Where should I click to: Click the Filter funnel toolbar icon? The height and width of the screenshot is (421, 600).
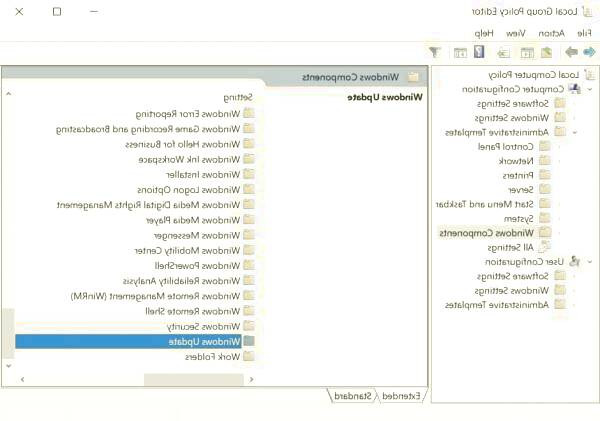point(435,52)
